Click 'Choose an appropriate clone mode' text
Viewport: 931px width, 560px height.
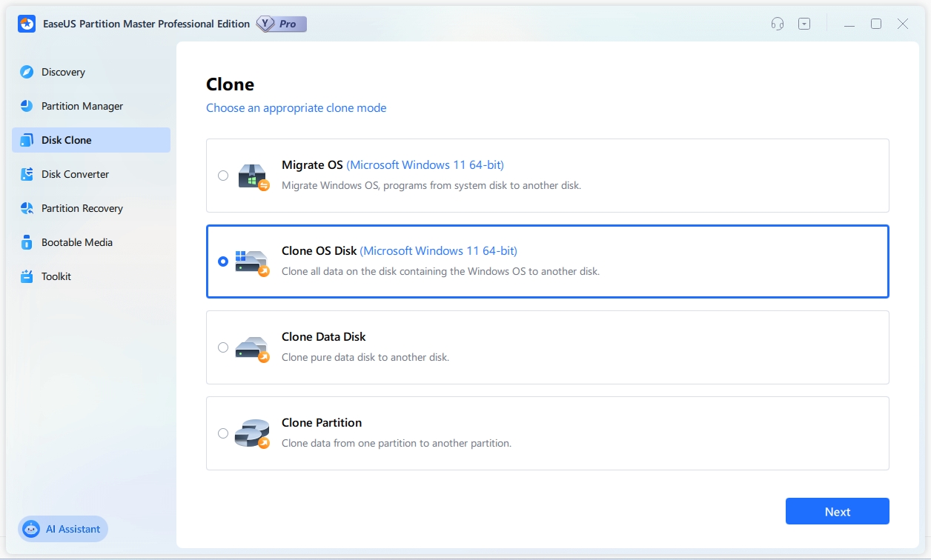[296, 108]
